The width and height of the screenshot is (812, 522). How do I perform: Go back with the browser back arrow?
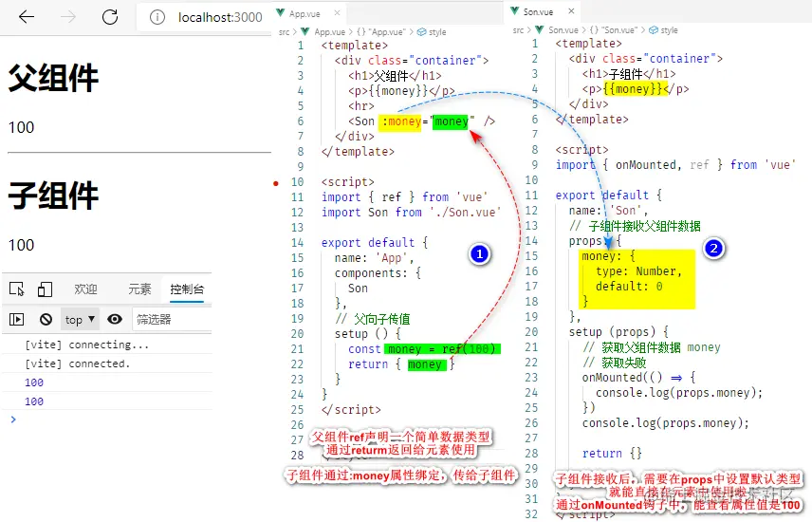click(x=27, y=17)
